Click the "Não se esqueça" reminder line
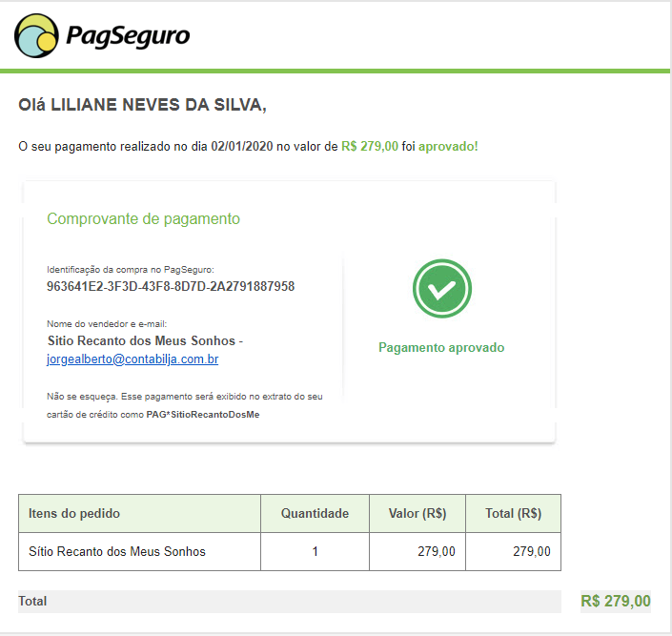Viewport: 672px width, 636px height. 185,397
